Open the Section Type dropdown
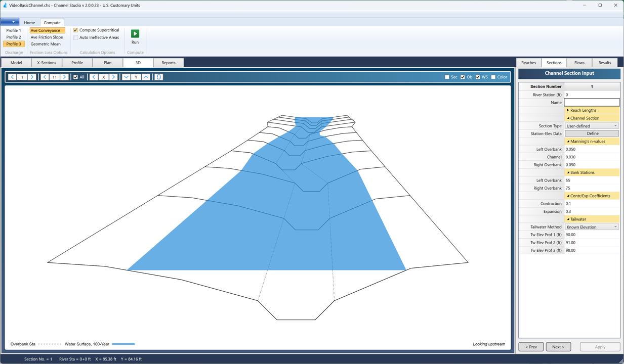Image resolution: width=624 pixels, height=364 pixels. 592,125
